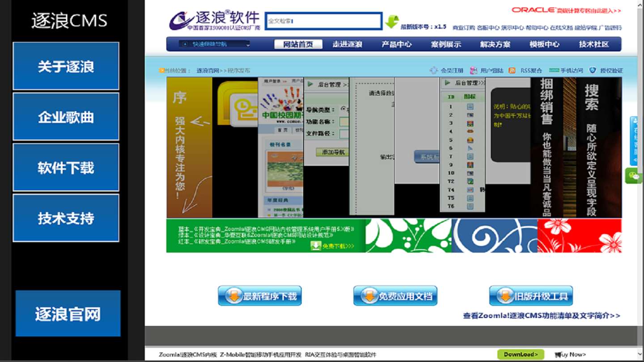The image size is (644, 362).
Task: Click the 免费下载>>> link text
Action: (x=339, y=246)
